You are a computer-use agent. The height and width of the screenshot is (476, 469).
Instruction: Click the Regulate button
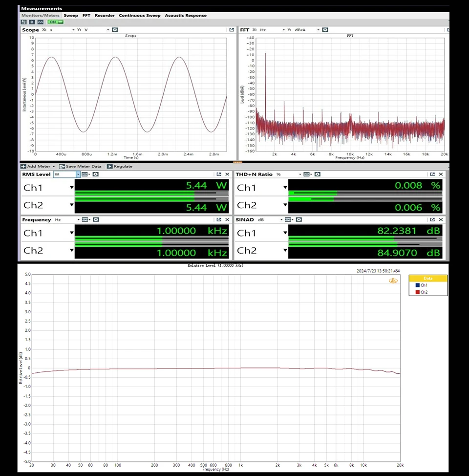(x=120, y=166)
